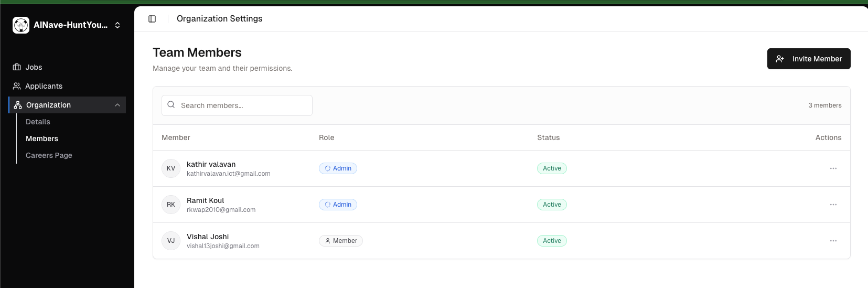Collapse the Organization menu chevron

117,105
